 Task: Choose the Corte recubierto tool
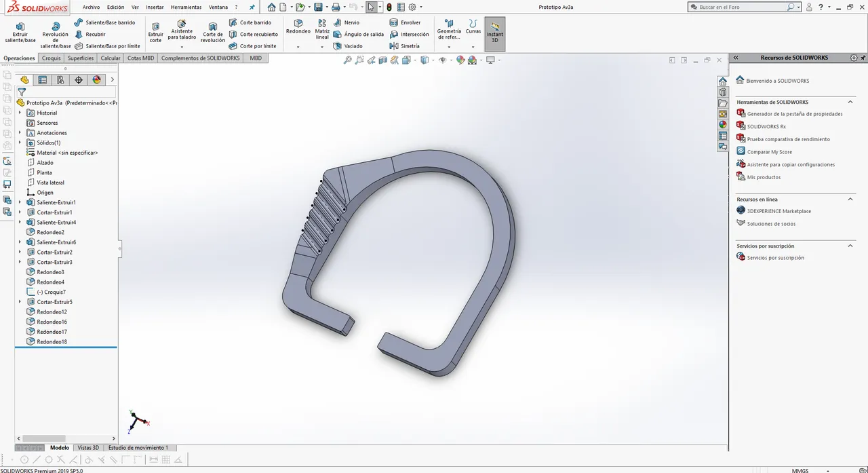254,34
